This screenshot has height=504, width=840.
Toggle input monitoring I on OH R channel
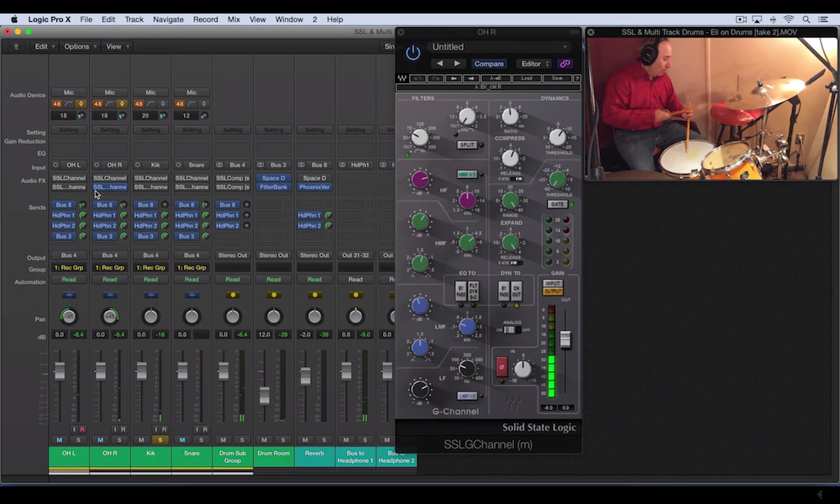coord(114,429)
